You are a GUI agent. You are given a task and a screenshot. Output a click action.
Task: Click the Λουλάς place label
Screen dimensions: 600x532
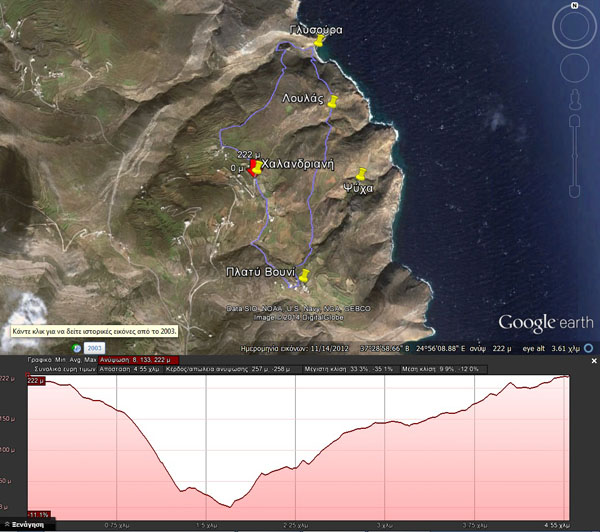[x=303, y=99]
